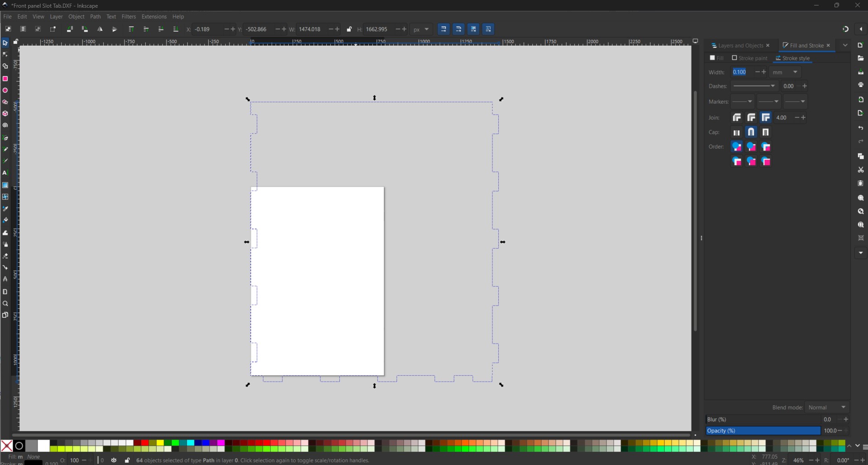Open the end marker dropdown
The height and width of the screenshot is (465, 868).
(x=795, y=101)
